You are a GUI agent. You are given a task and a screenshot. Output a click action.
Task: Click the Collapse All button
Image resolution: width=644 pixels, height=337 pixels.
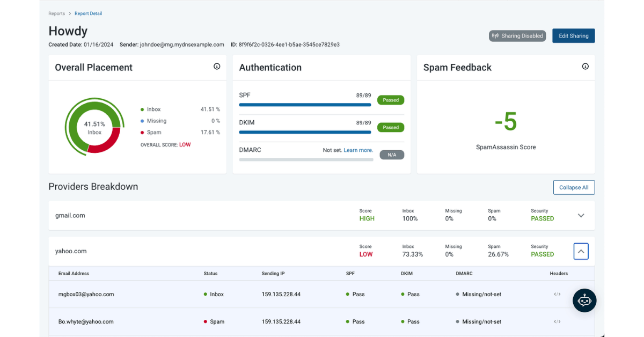[574, 187]
